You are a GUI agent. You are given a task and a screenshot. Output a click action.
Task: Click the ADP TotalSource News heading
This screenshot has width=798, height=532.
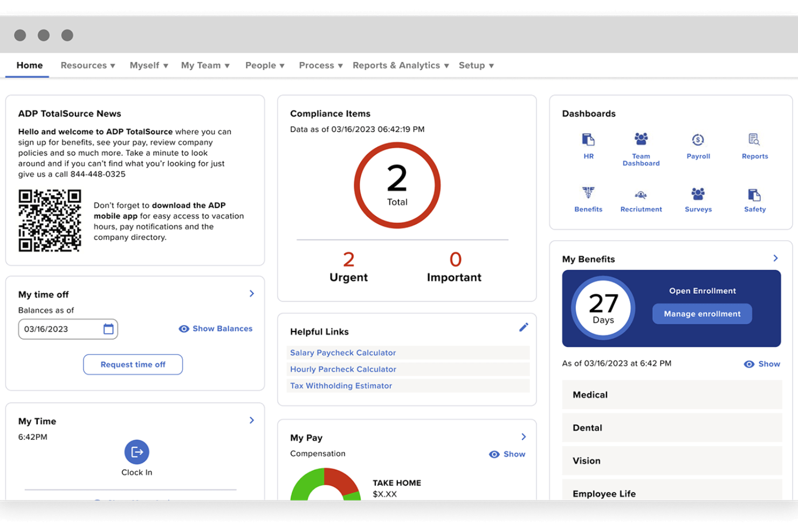(70, 114)
